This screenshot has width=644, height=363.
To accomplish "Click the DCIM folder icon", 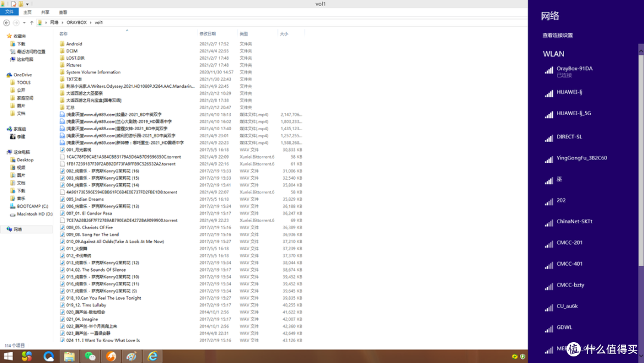I will coord(63,51).
